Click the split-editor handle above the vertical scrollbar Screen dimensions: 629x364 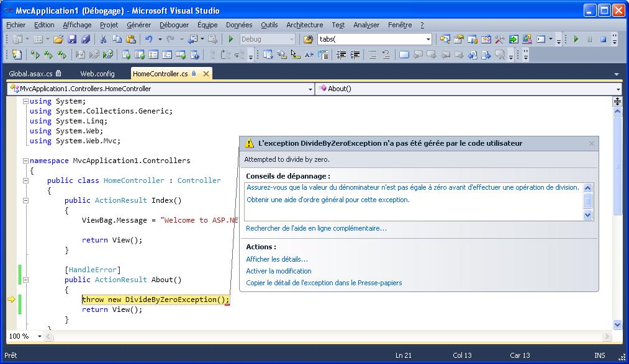click(617, 101)
